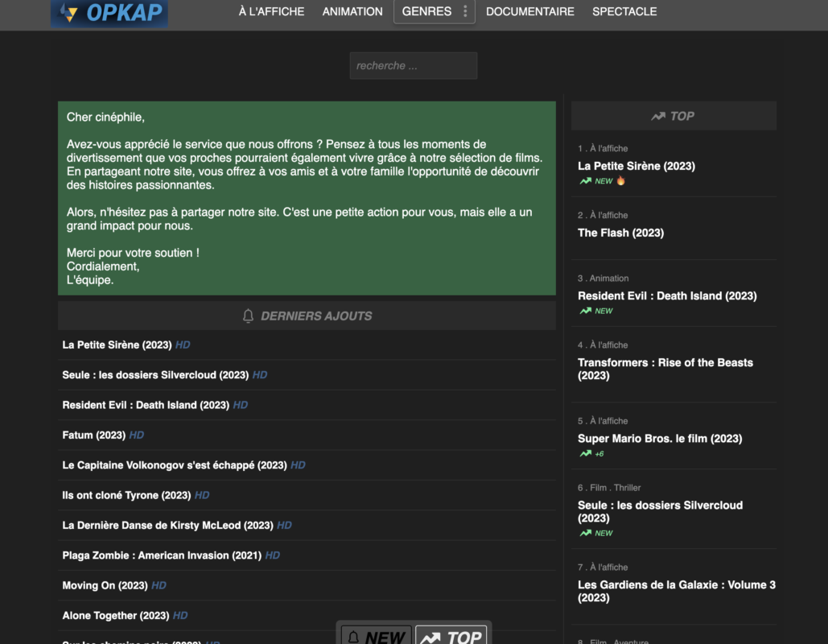Open the À L'AFFICHE menu
The width and height of the screenshot is (828, 644).
(271, 11)
